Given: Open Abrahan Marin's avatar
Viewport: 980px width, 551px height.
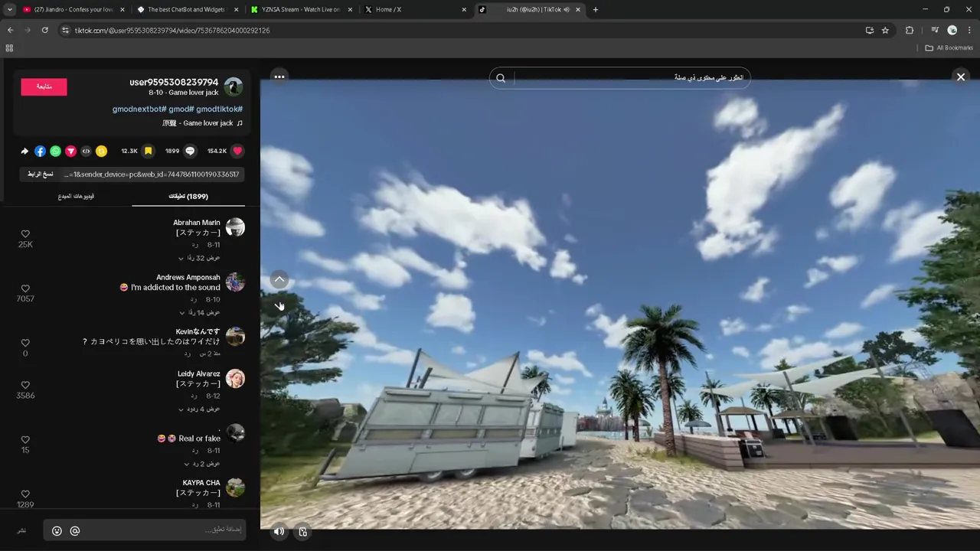Looking at the screenshot, I should click(235, 227).
